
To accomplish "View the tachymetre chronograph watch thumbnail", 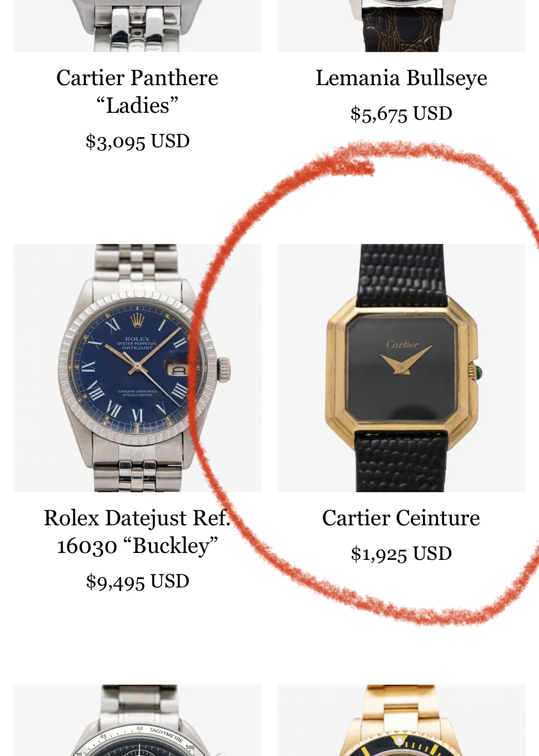I will [137, 720].
